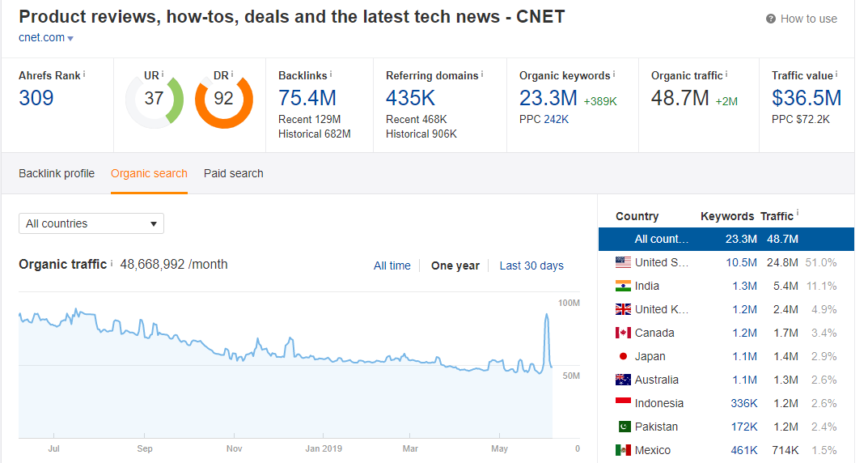
Task: Click the Organic traffic header info icon
Action: point(726,74)
